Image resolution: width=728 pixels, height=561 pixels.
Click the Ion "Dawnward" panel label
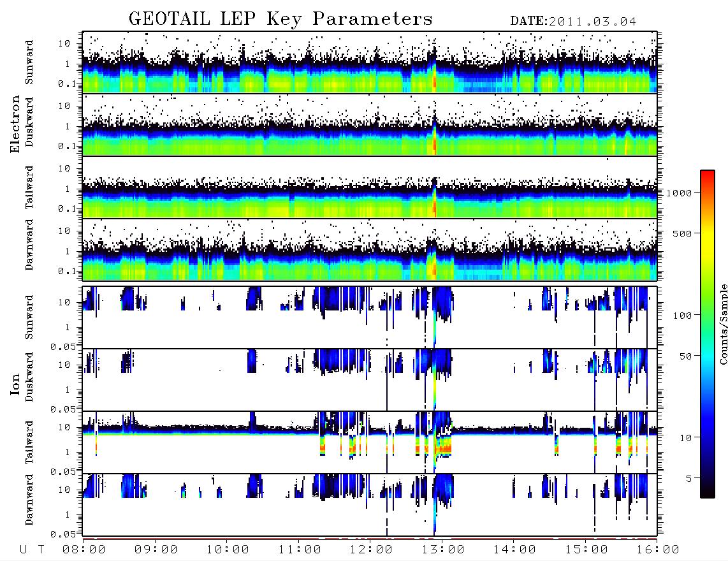pyautogui.click(x=29, y=500)
